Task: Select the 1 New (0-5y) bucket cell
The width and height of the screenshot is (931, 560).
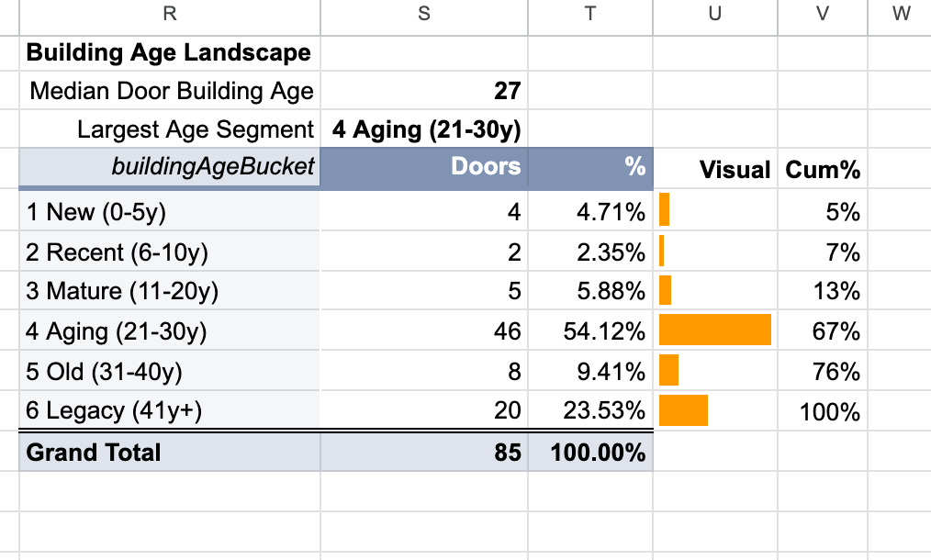Action: click(x=170, y=211)
